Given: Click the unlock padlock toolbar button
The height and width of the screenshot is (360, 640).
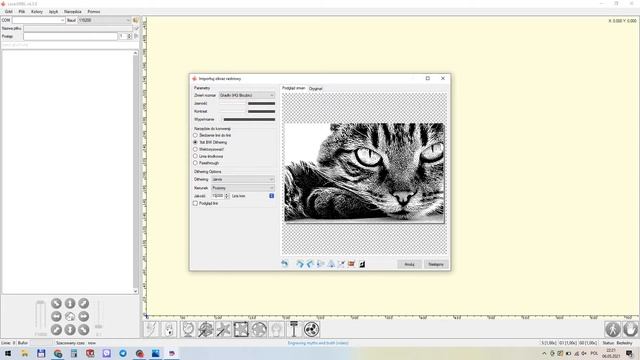Looking at the screenshot, I should coord(169,329).
